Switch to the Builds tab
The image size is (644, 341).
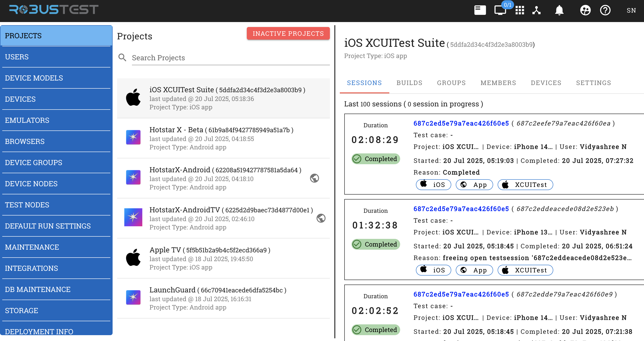[409, 83]
